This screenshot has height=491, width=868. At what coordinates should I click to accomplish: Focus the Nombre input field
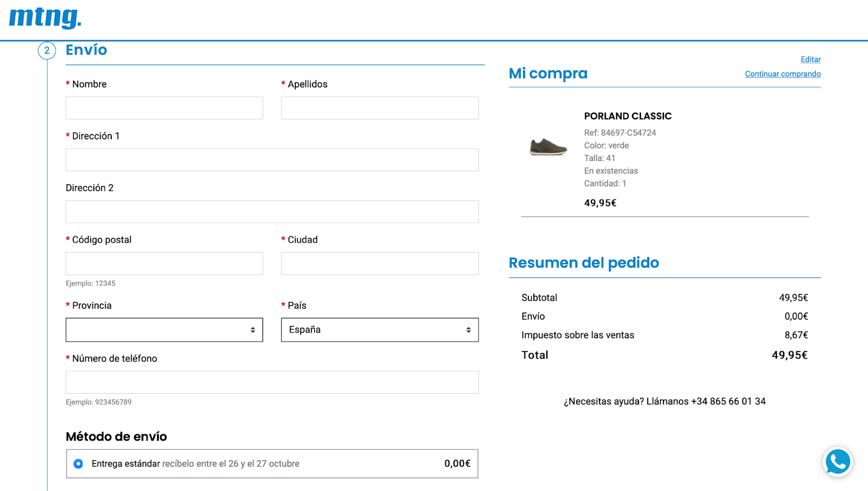click(164, 108)
